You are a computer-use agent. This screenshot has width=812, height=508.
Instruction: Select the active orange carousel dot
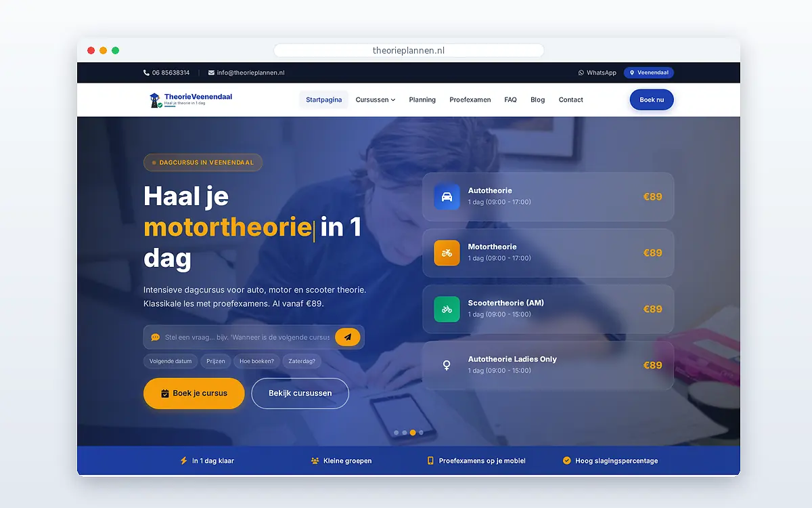pyautogui.click(x=413, y=432)
